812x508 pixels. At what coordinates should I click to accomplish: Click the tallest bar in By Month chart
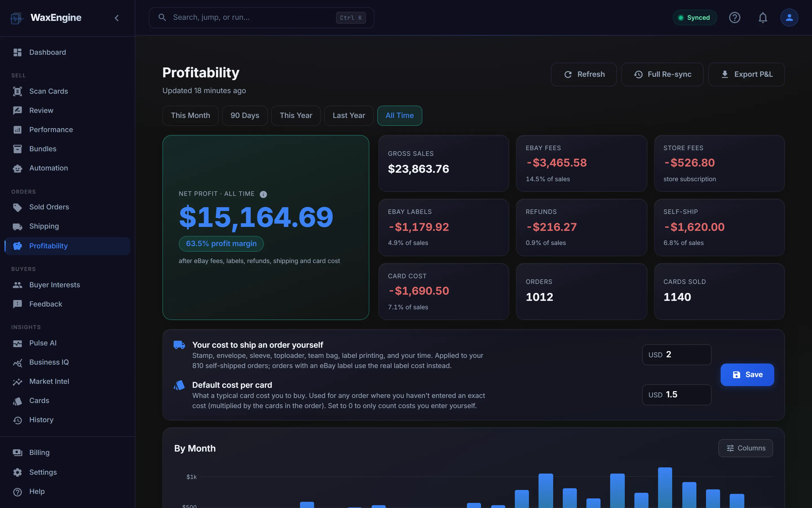click(x=665, y=487)
